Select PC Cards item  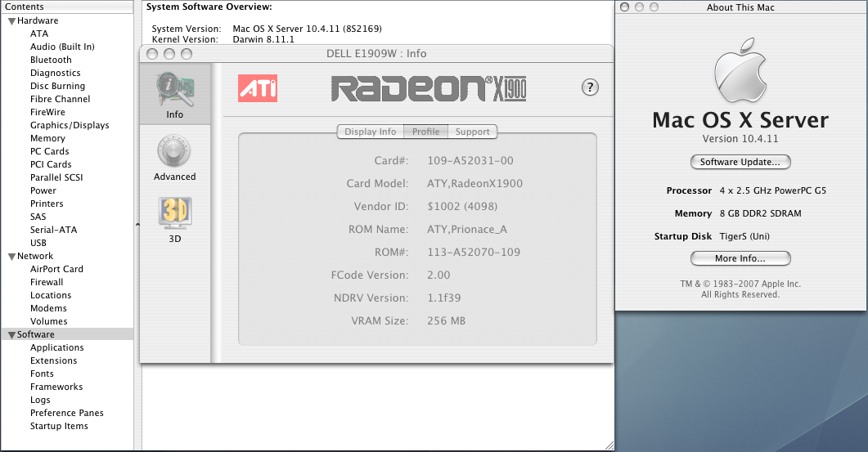click(x=50, y=151)
